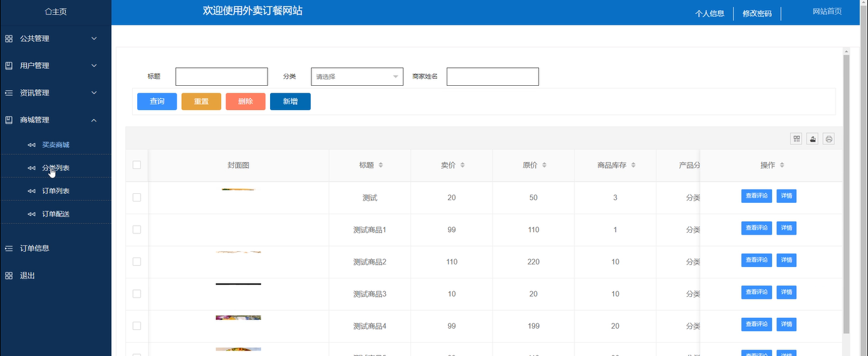Sort table by 卖价 column arrows
Image resolution: width=868 pixels, height=356 pixels.
click(463, 165)
